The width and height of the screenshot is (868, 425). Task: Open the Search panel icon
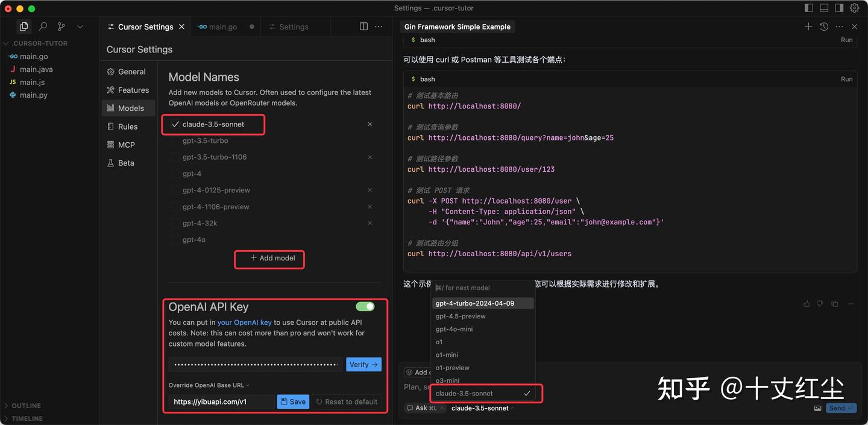click(42, 27)
